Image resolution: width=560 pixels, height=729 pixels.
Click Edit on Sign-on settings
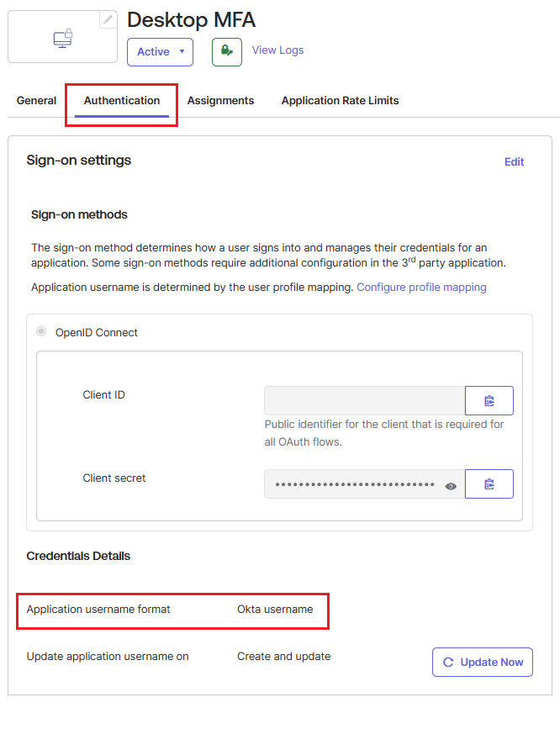pyautogui.click(x=514, y=161)
